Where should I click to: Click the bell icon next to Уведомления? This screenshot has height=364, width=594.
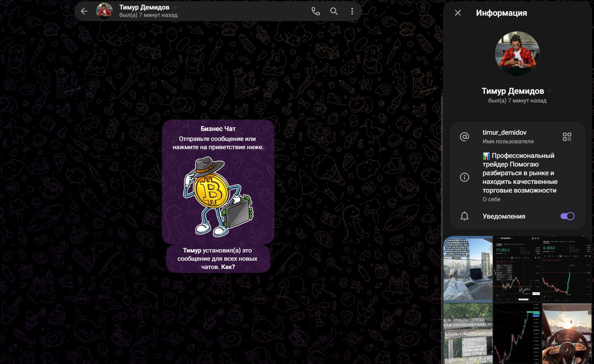pos(465,216)
